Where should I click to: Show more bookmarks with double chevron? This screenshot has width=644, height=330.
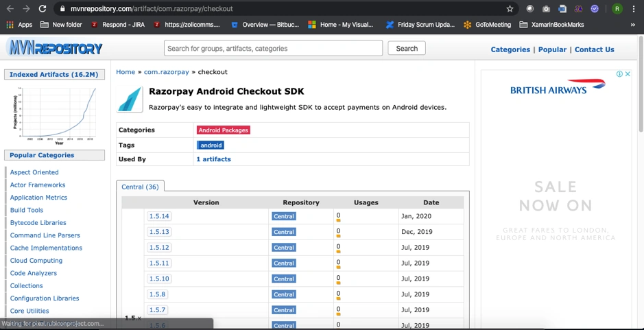[x=632, y=25]
